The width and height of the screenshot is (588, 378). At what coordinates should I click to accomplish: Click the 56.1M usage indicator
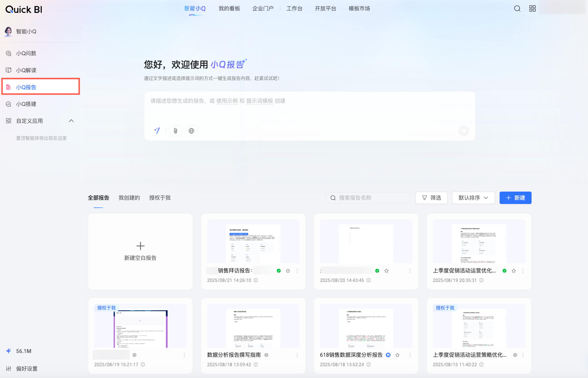point(19,351)
